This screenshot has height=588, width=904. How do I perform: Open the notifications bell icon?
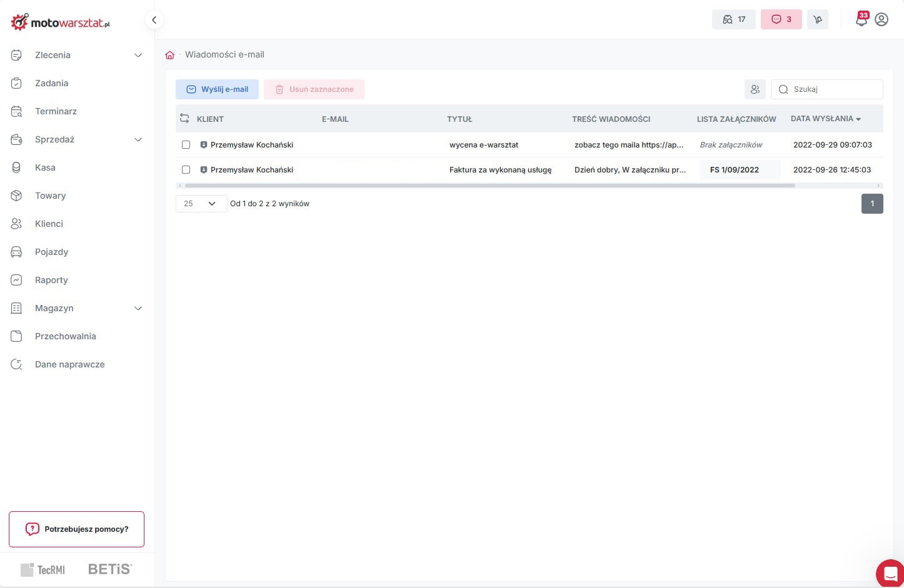coord(861,19)
